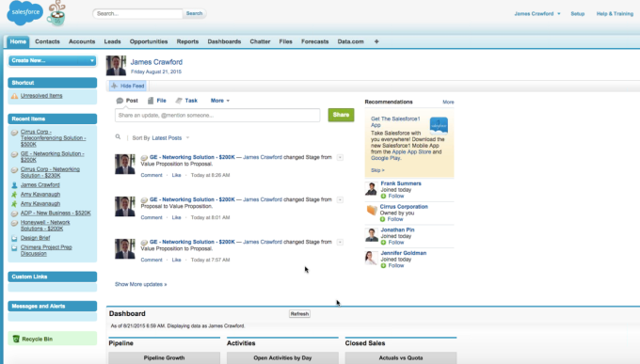Click the Salesforce cloud logo
Viewport: 640px width, 364px height.
[24, 12]
